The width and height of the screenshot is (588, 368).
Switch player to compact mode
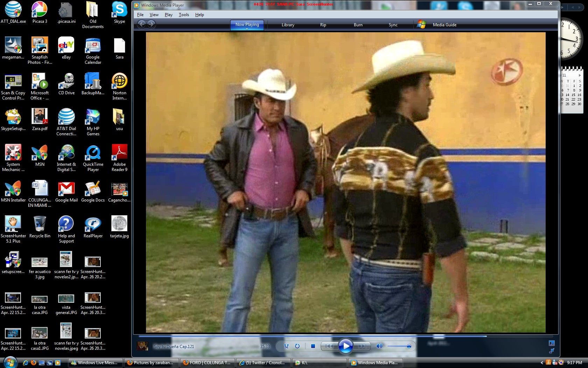[552, 350]
